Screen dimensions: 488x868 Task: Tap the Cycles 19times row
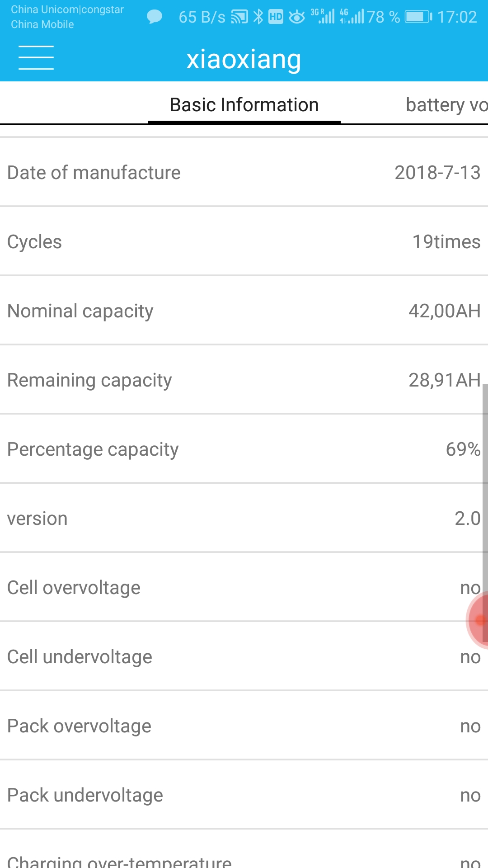tap(244, 242)
